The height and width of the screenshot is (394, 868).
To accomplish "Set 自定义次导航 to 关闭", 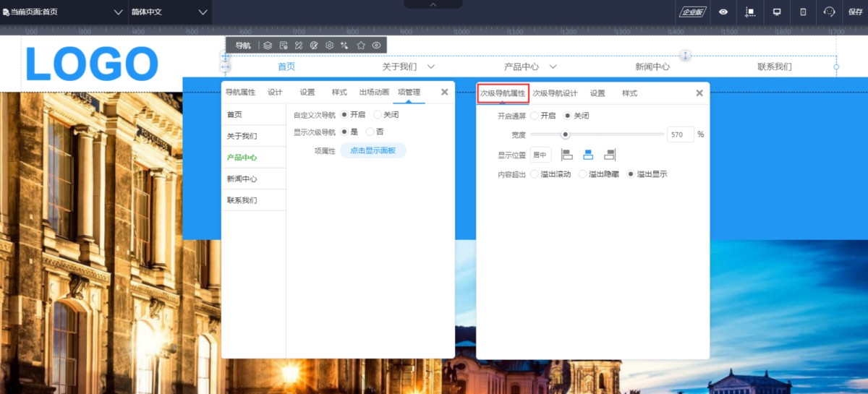I will (378, 115).
